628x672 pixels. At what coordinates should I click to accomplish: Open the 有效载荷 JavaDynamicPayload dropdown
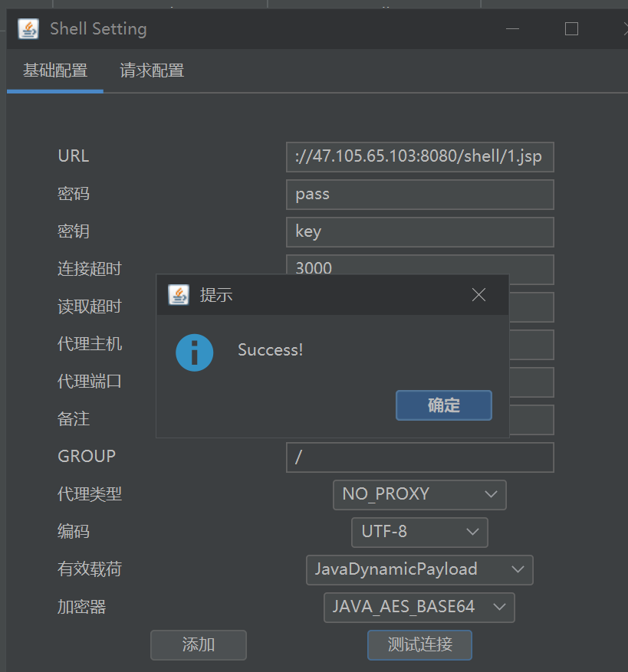tap(419, 570)
